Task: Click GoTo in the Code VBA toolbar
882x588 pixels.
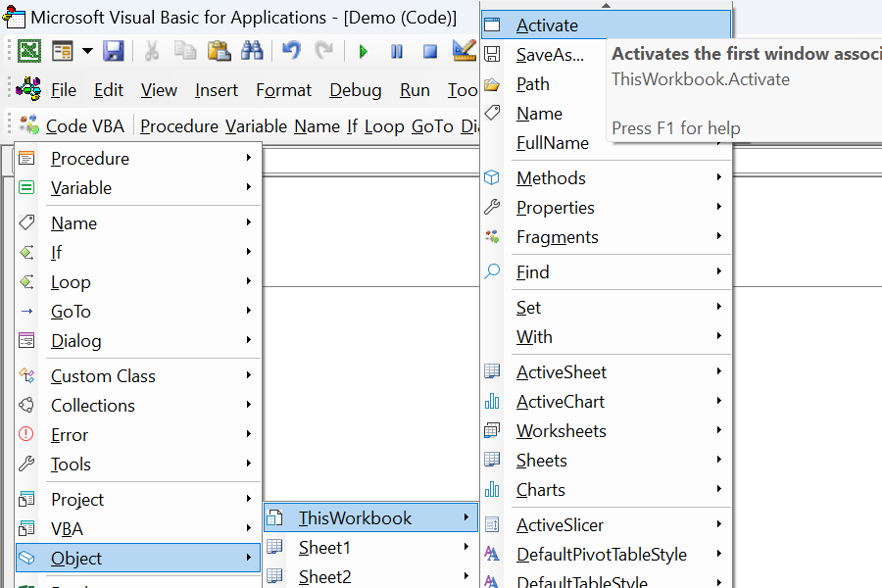Action: click(432, 126)
